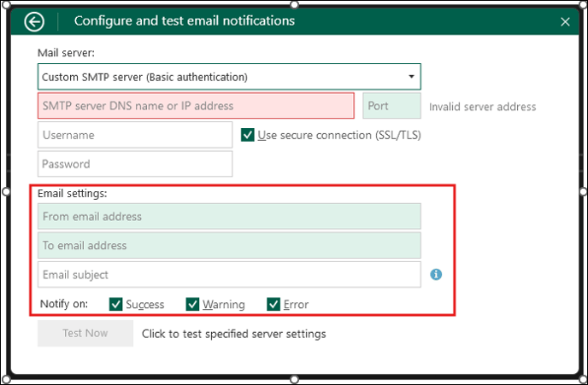Focus the Port input field
This screenshot has width=588, height=385.
pos(392,106)
